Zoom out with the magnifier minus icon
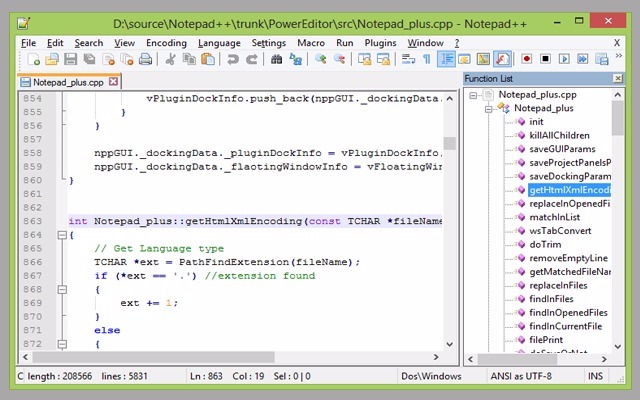This screenshot has width=640, height=400. (x=339, y=59)
